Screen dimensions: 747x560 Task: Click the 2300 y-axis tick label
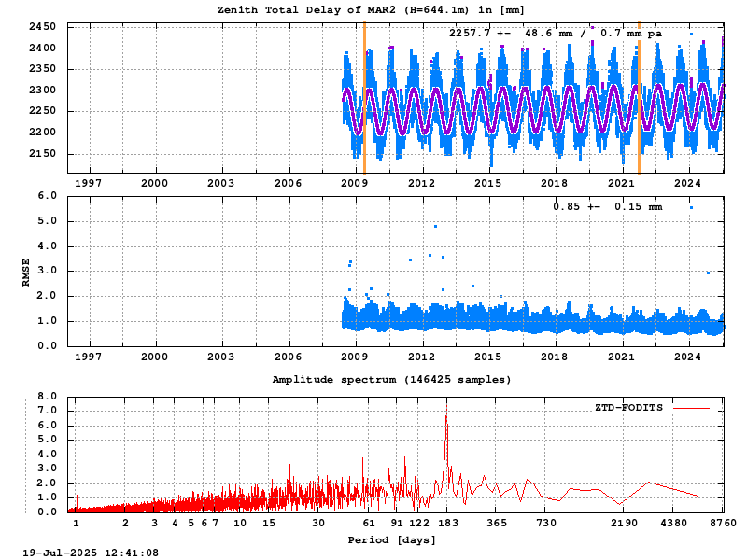tap(42, 90)
